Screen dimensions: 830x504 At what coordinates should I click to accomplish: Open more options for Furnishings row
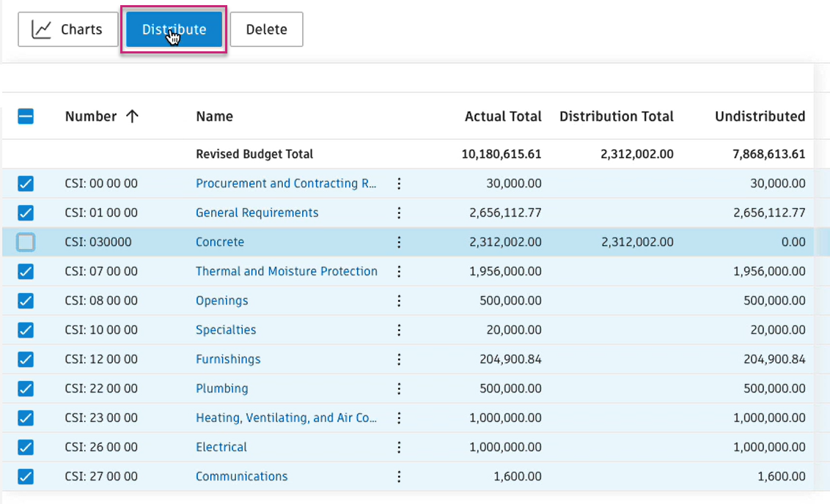[x=399, y=359]
